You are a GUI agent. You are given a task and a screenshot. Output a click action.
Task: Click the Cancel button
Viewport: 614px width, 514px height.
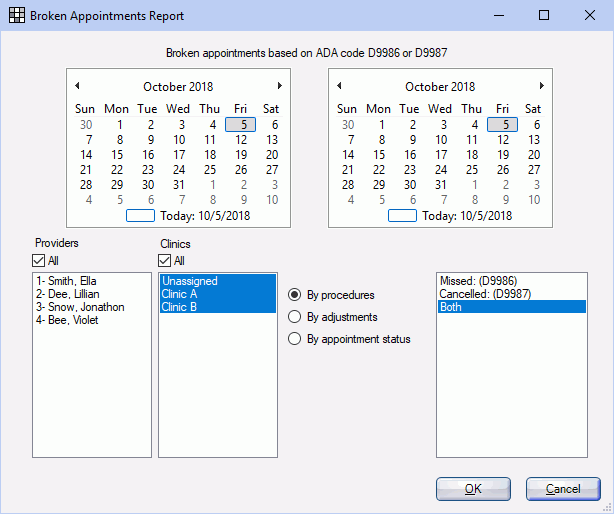coord(562,489)
